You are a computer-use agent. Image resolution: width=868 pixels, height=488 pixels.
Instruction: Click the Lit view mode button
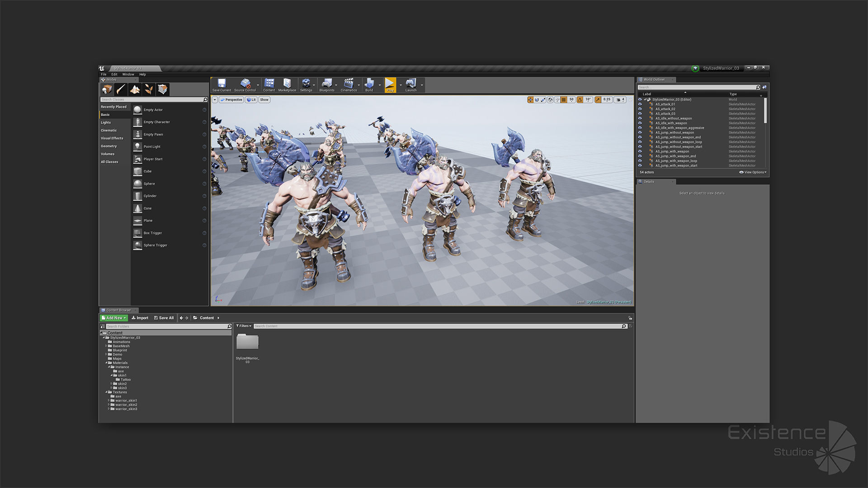(251, 100)
